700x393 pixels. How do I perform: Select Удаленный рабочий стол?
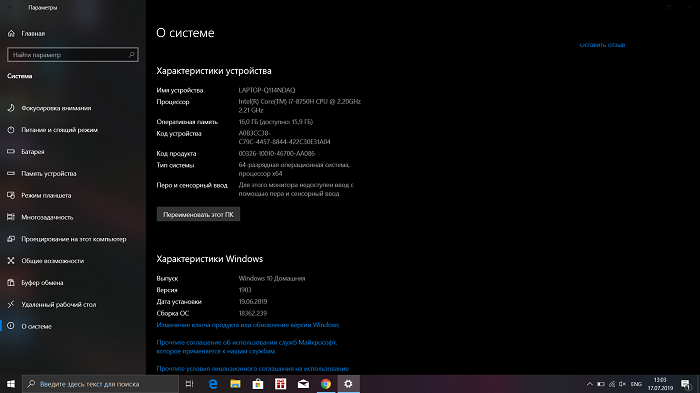pyautogui.click(x=52, y=305)
